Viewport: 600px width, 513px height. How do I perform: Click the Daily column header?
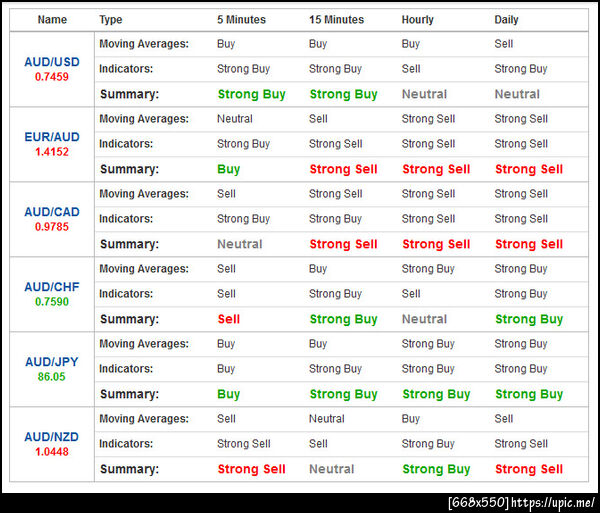[x=506, y=20]
